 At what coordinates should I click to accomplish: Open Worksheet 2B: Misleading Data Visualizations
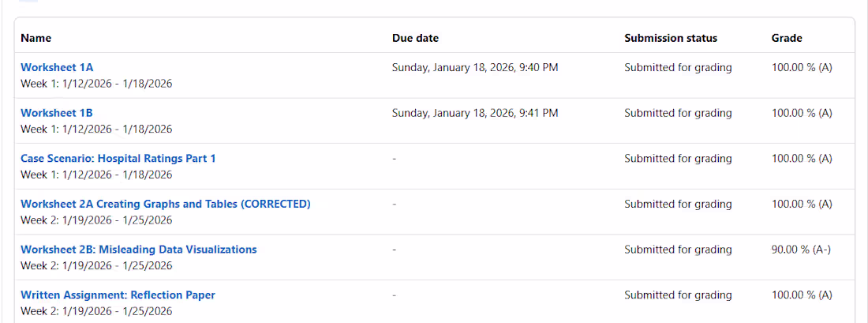(138, 250)
